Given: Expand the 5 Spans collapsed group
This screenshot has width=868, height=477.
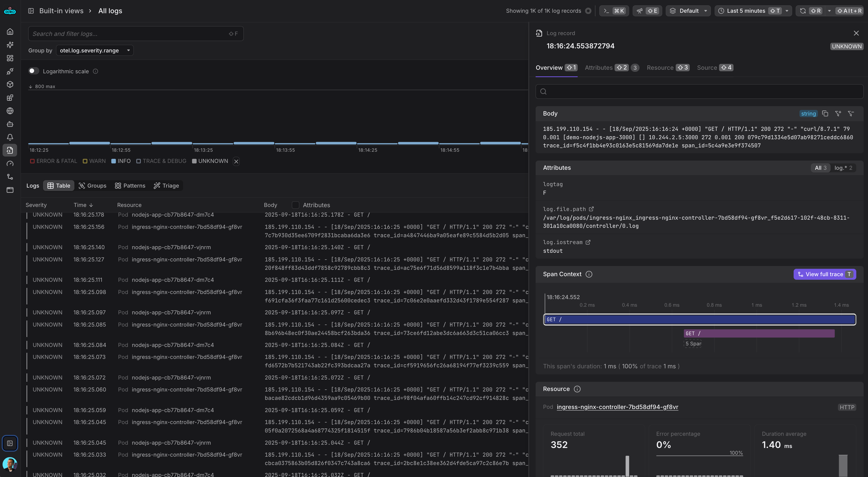Looking at the screenshot, I should pos(693,344).
